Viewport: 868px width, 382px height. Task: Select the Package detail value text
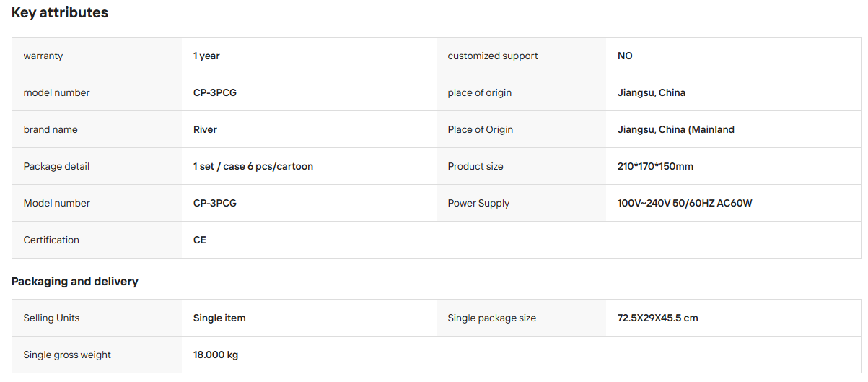point(253,166)
